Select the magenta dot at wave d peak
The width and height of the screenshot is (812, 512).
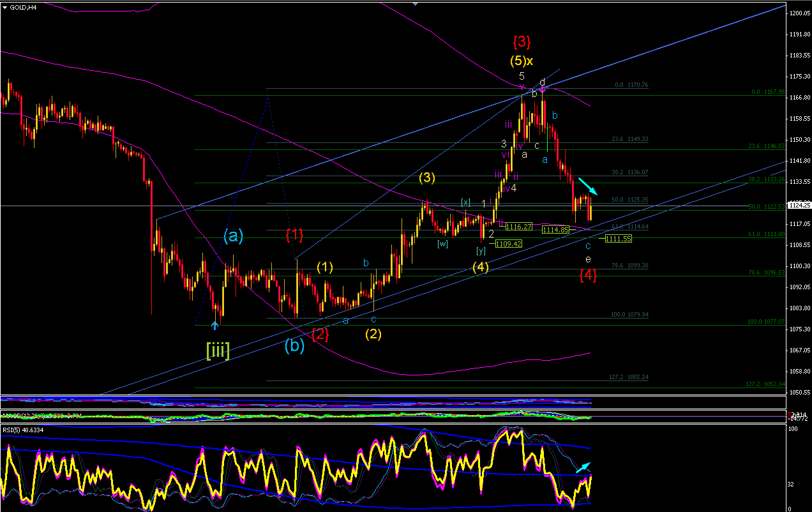pyautogui.click(x=543, y=89)
